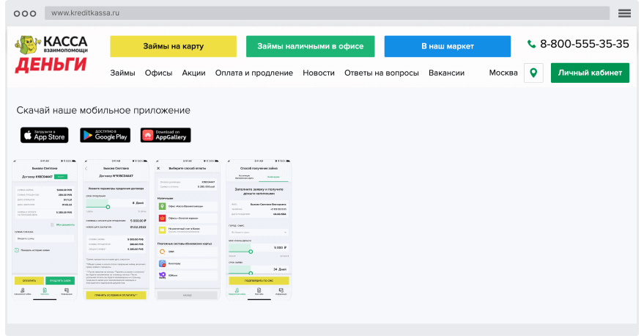644x336 pixels.
Task: Go to В наш маркет
Action: pyautogui.click(x=448, y=46)
